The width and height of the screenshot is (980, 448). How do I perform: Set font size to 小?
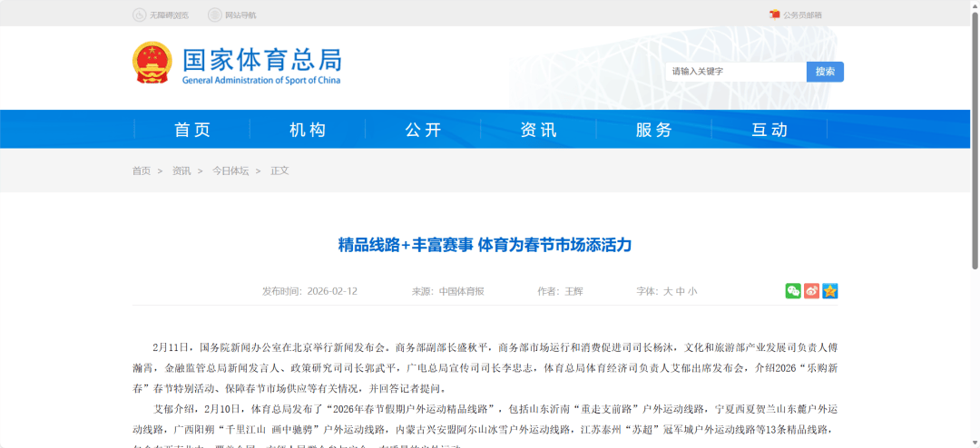[x=692, y=291]
